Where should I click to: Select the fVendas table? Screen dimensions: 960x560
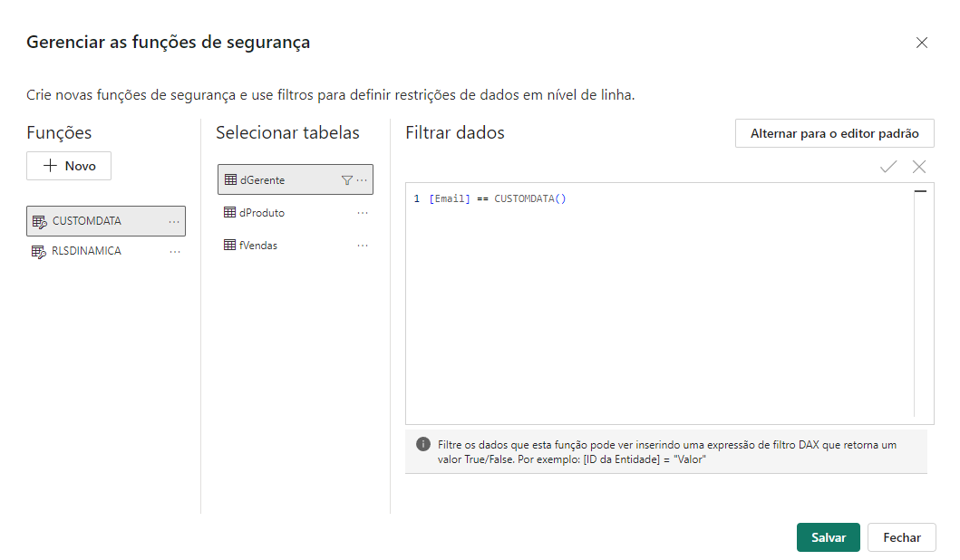tap(258, 246)
